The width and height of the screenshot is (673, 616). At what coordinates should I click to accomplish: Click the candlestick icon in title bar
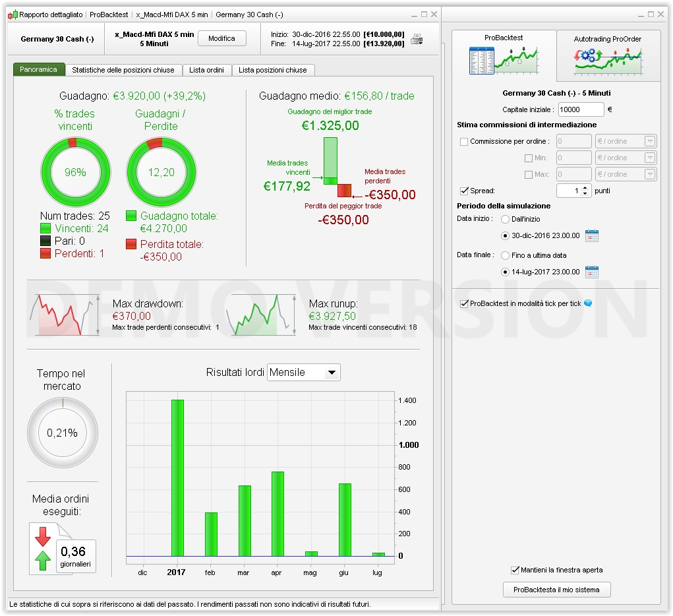(13, 15)
